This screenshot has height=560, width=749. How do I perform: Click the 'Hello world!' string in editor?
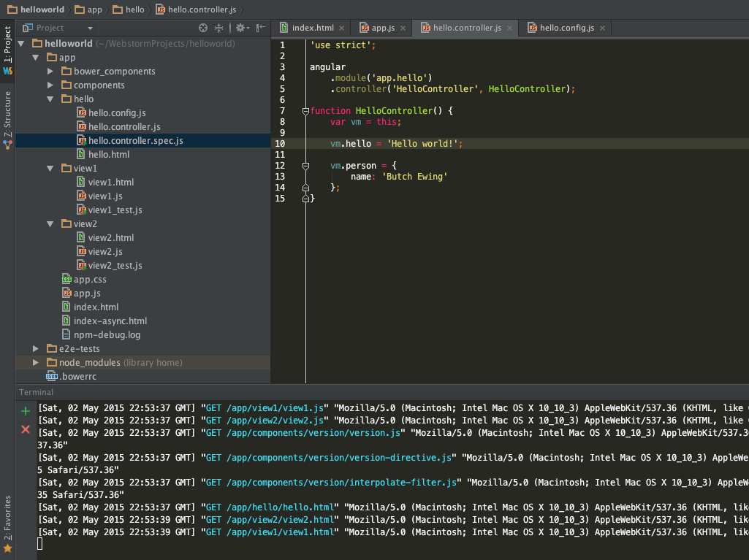coord(422,144)
